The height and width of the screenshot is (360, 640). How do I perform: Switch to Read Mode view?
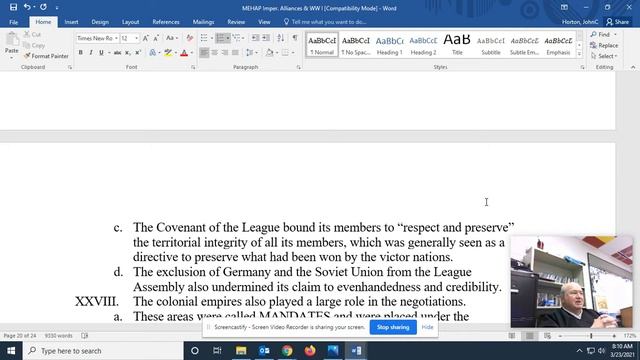click(512, 336)
